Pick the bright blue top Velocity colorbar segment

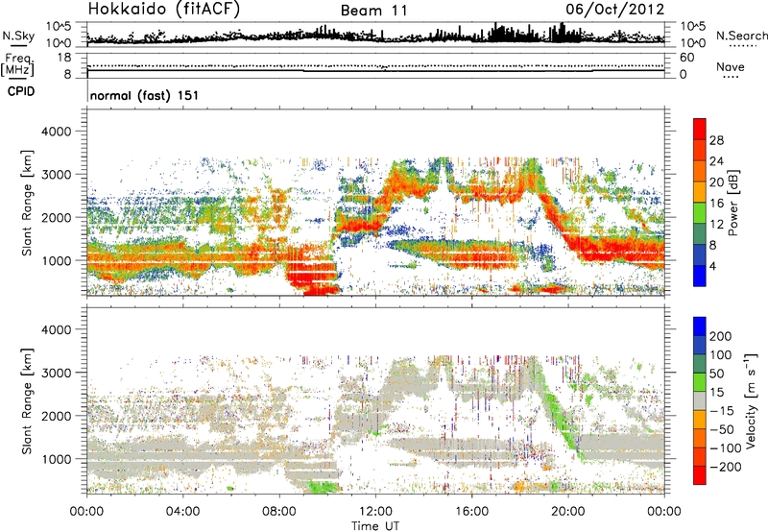[x=700, y=326]
